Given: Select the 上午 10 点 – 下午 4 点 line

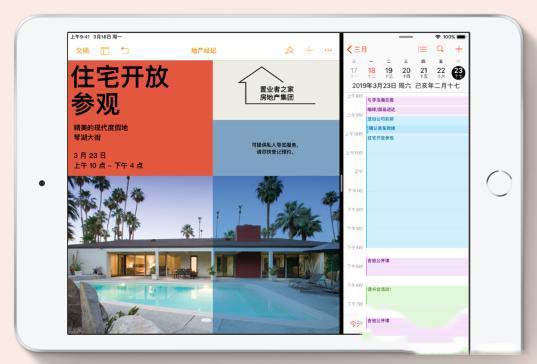Looking at the screenshot, I should (x=108, y=165).
